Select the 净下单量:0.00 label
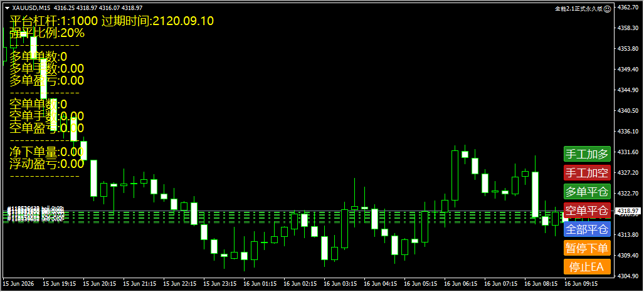The image size is (644, 292). tap(47, 152)
